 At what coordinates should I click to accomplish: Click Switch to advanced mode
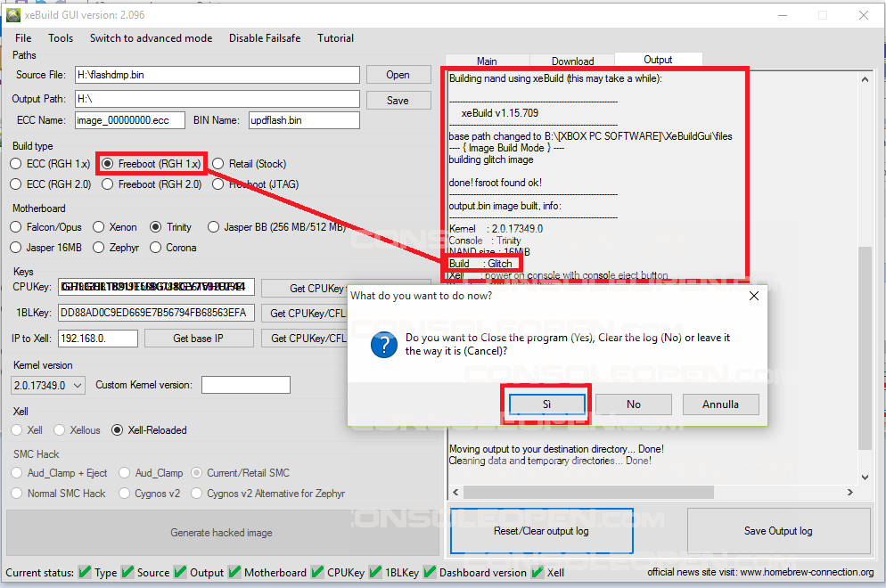(151, 38)
